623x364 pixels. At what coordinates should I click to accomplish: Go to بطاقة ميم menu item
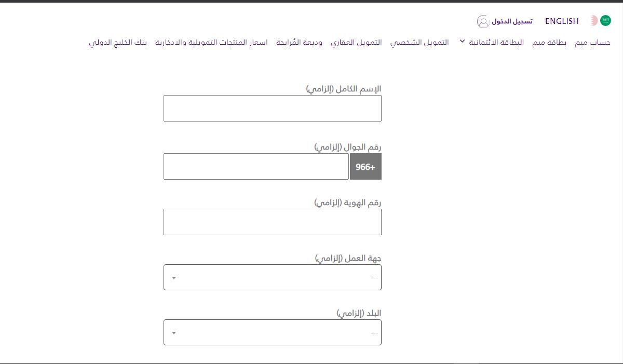pos(549,43)
